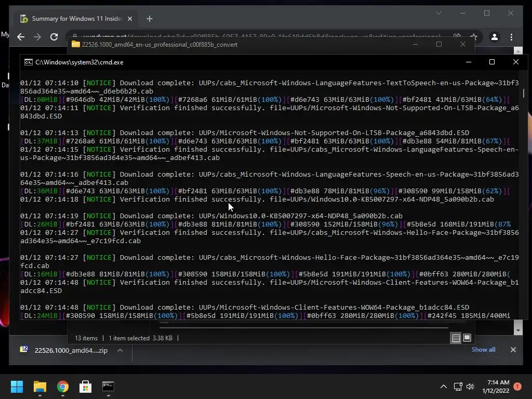This screenshot has height=399, width=532.
Task: Maximize the 22526.1000 Explorer window
Action: click(x=439, y=45)
